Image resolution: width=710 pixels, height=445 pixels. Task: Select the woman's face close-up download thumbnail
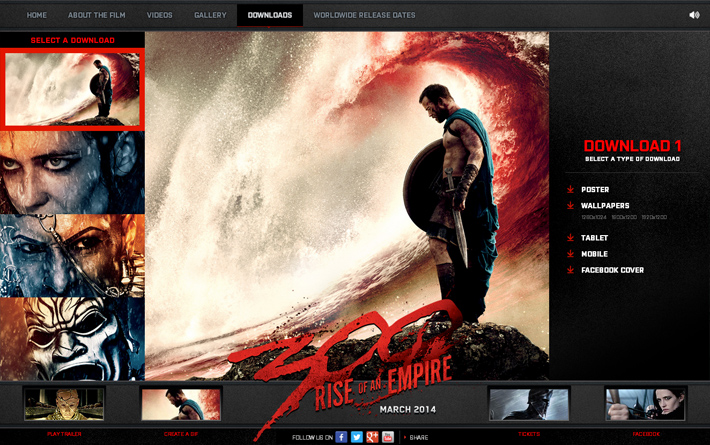(x=72, y=172)
